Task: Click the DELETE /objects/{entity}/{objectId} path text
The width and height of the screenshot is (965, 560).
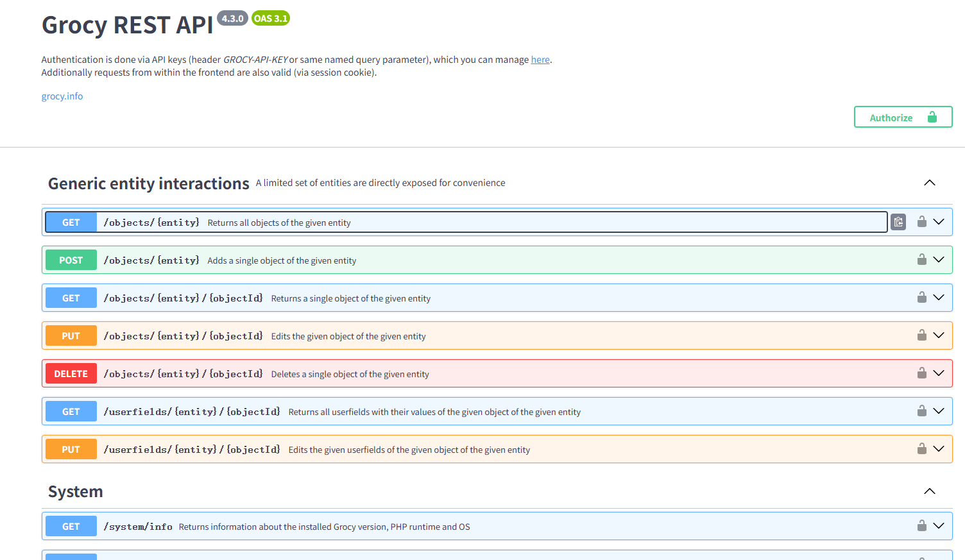Action: coord(184,374)
